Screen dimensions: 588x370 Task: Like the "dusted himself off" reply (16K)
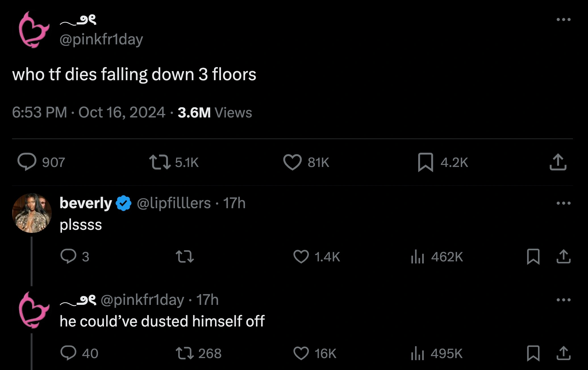pos(301,353)
